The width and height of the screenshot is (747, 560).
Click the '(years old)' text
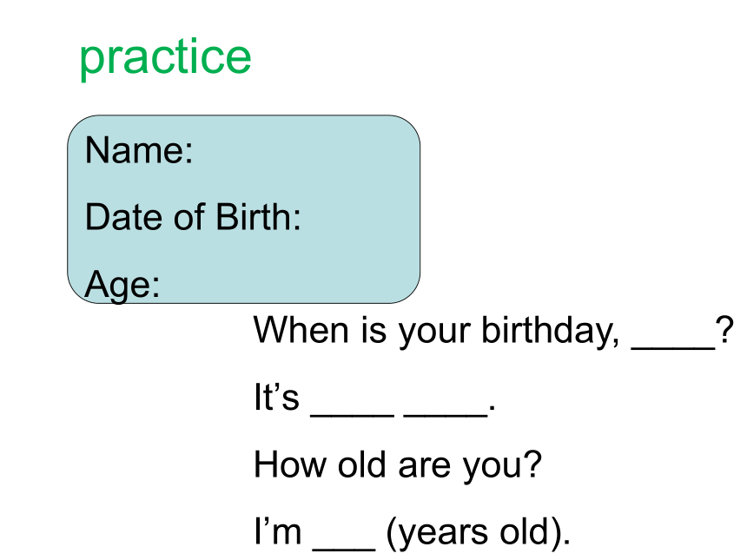478,532
